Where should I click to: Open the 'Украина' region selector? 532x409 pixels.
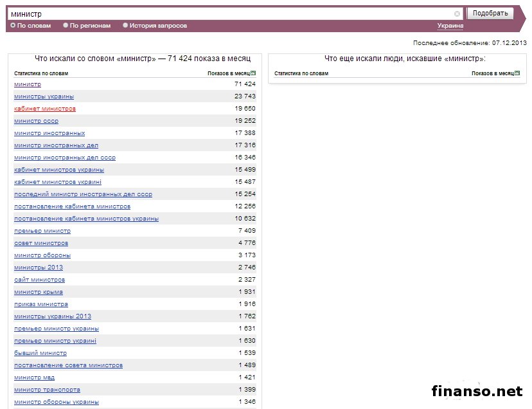pyautogui.click(x=450, y=26)
